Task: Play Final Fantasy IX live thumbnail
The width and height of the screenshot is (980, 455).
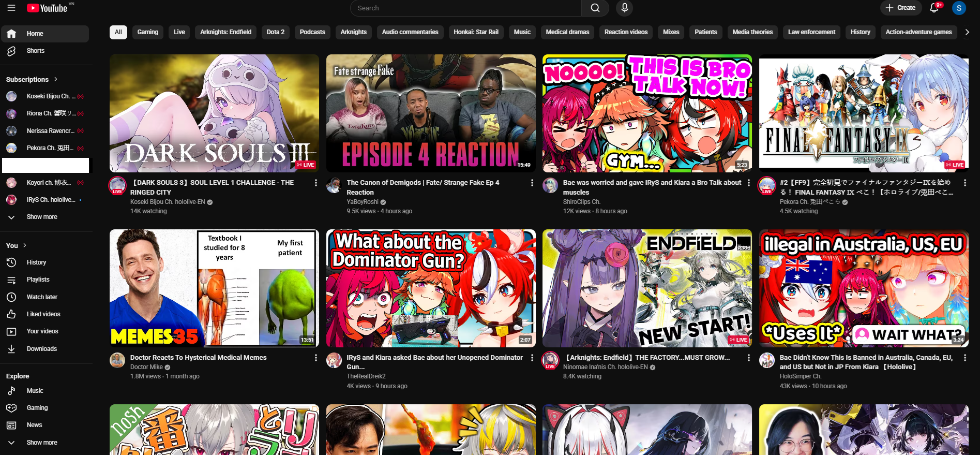Action: pyautogui.click(x=864, y=113)
